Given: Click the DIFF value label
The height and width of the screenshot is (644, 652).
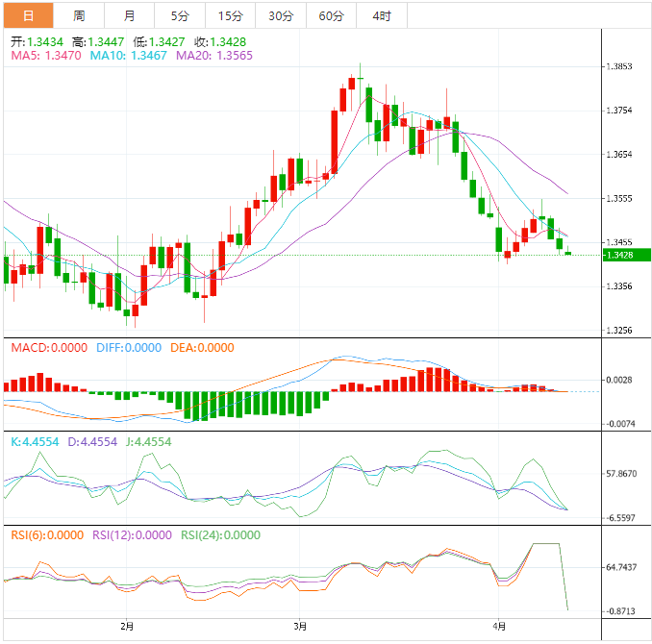Looking at the screenshot, I should (128, 348).
